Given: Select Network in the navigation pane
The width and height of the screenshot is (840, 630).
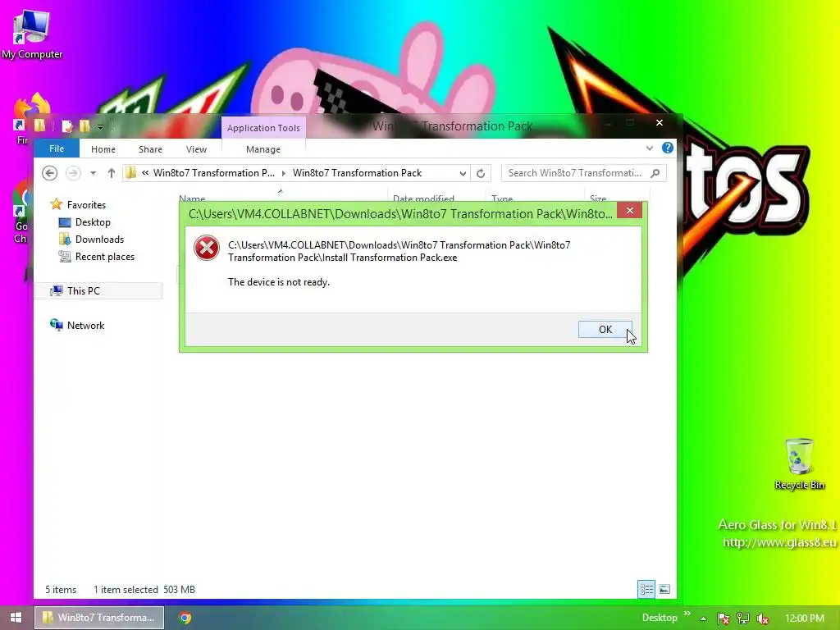Looking at the screenshot, I should click(85, 325).
